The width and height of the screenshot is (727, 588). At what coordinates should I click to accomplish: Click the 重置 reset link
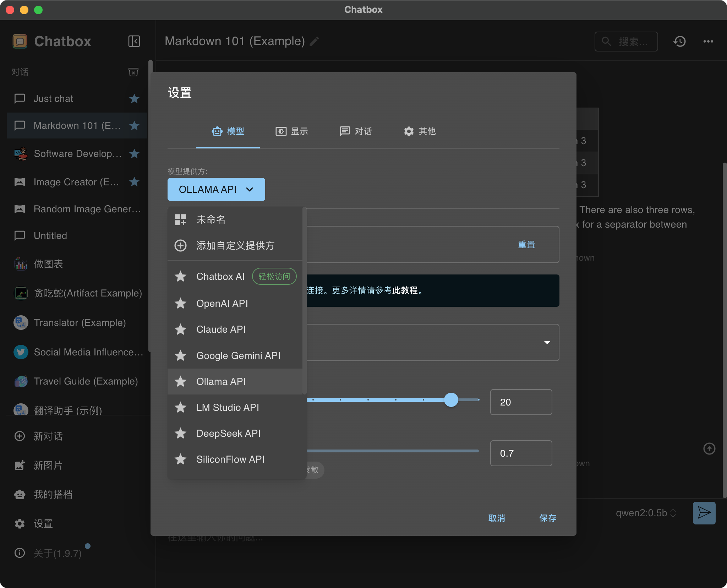(526, 245)
